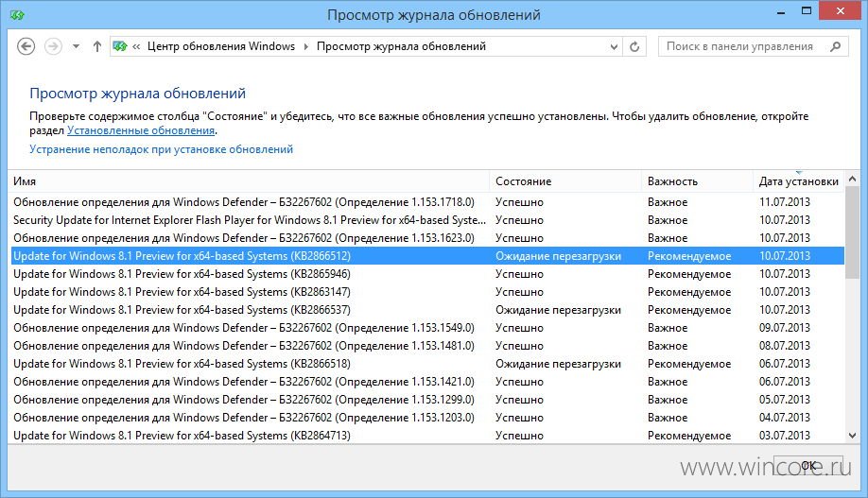Sort by the Имя column header
Viewport: 868px width, 498px height.
pos(249,181)
